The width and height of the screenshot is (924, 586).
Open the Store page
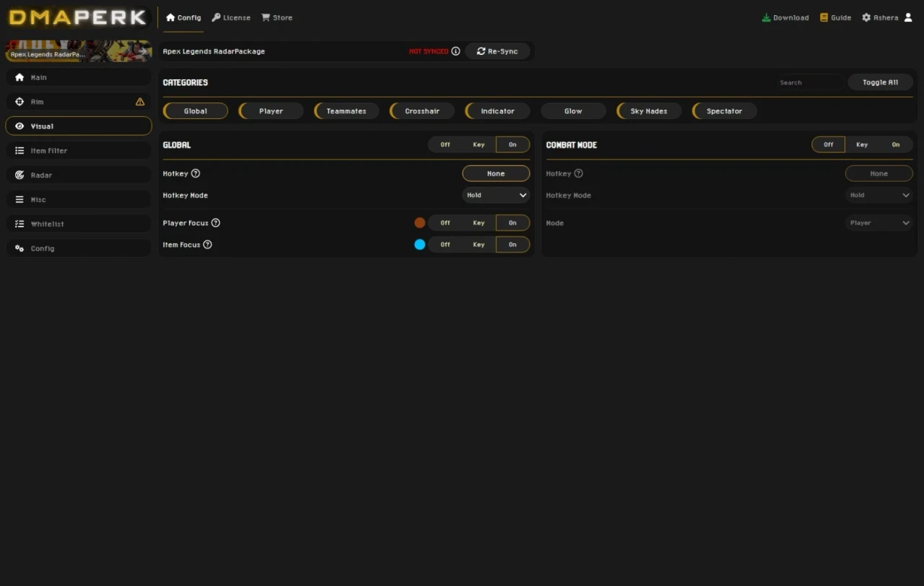click(276, 17)
